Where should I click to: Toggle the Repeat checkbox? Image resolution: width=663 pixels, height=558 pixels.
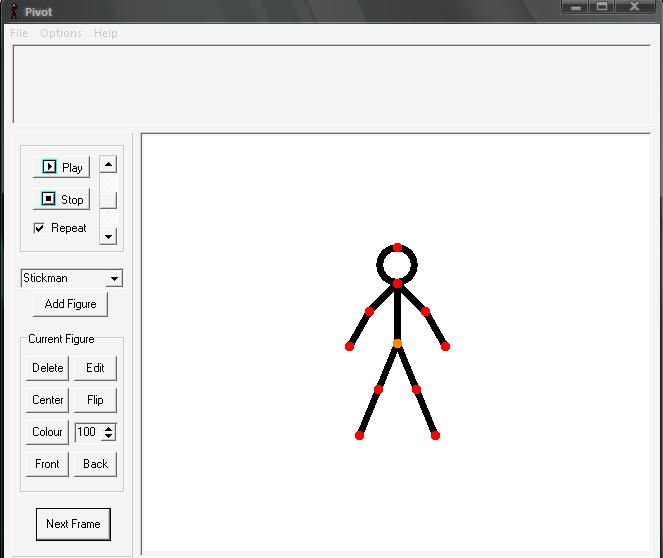[39, 228]
